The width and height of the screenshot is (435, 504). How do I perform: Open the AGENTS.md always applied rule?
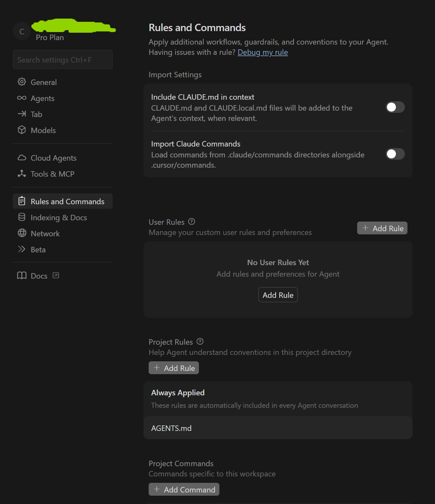[x=278, y=428]
